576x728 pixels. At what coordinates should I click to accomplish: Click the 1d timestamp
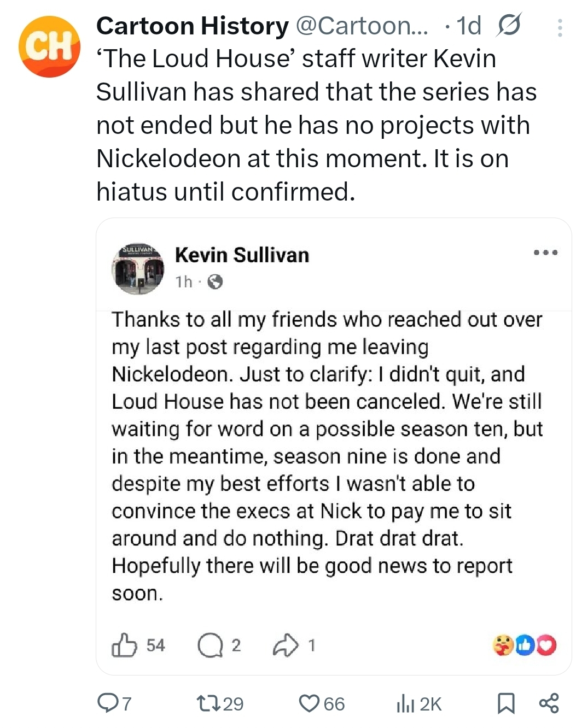[469, 26]
